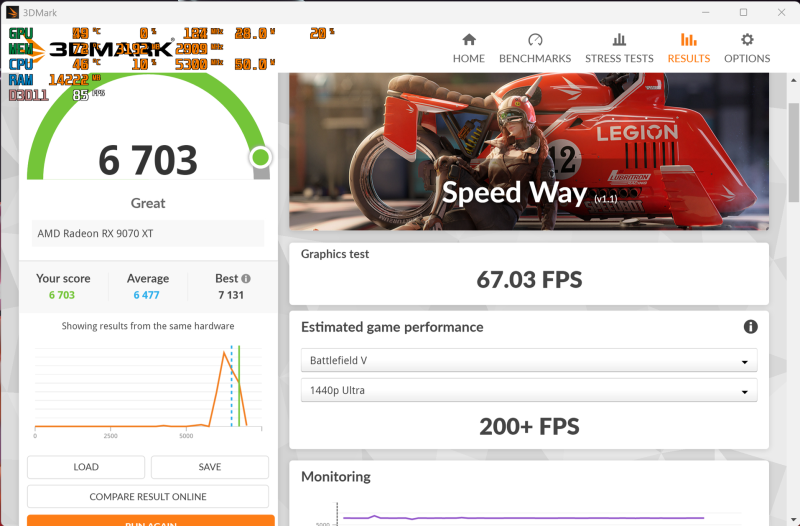
Task: Click the AMD Radeon RX 9070 XT label
Action: [95, 234]
